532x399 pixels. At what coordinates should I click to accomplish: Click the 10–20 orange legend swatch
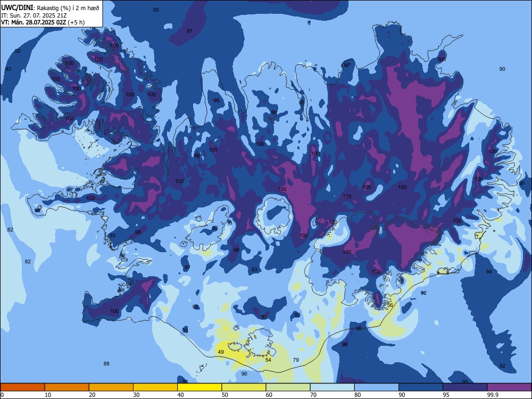click(x=67, y=387)
